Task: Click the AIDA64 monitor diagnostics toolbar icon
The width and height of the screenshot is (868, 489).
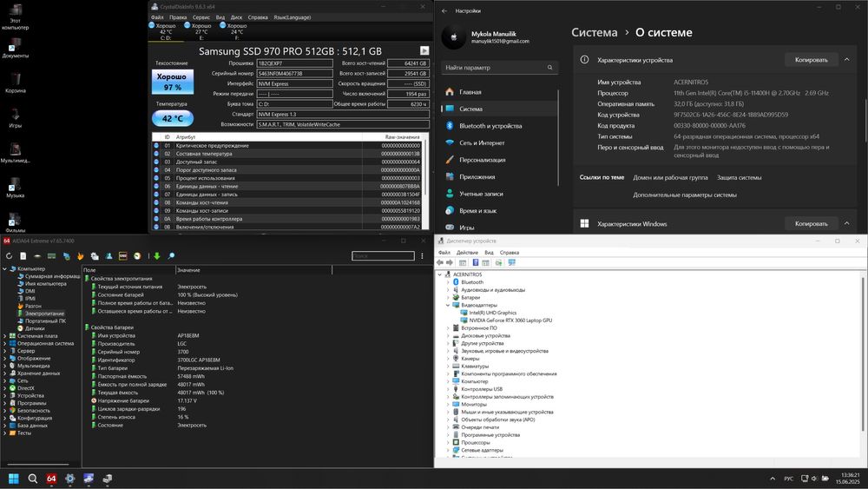Action: coord(66,256)
